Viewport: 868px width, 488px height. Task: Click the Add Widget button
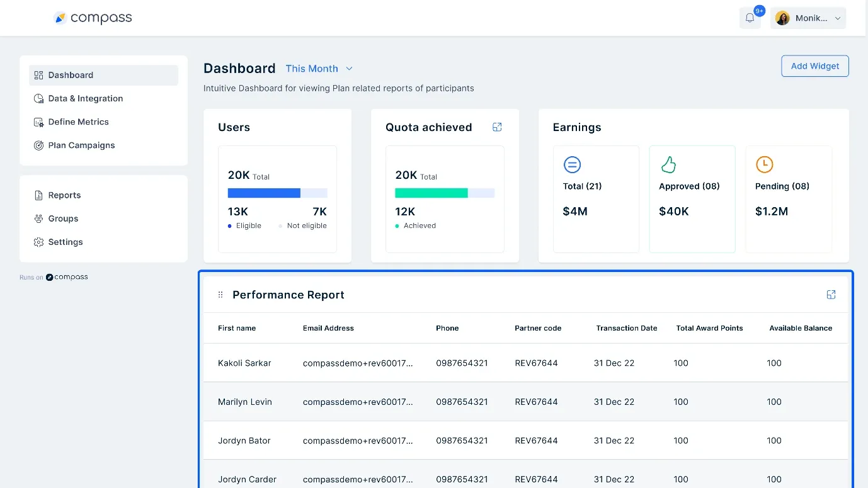coord(814,65)
